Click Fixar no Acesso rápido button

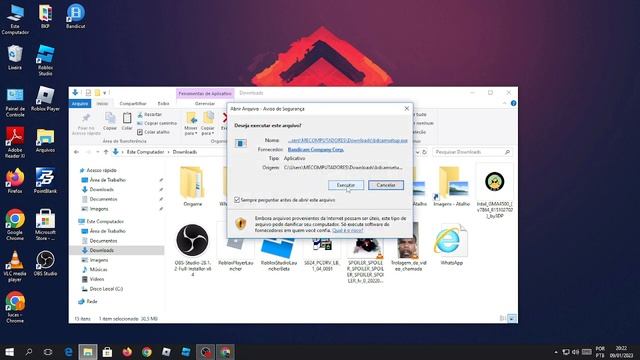(86, 124)
